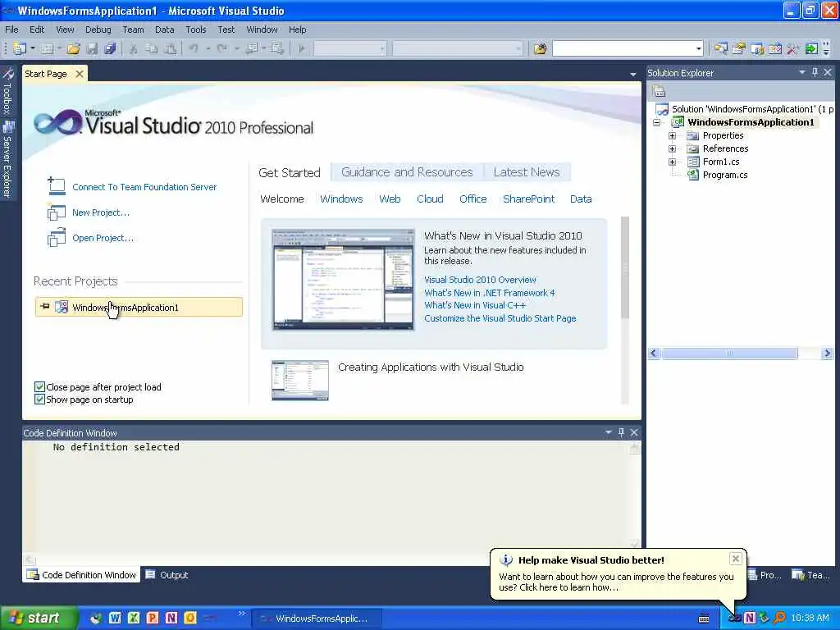Open the Find combo box dropdown
840x630 pixels.
point(698,48)
